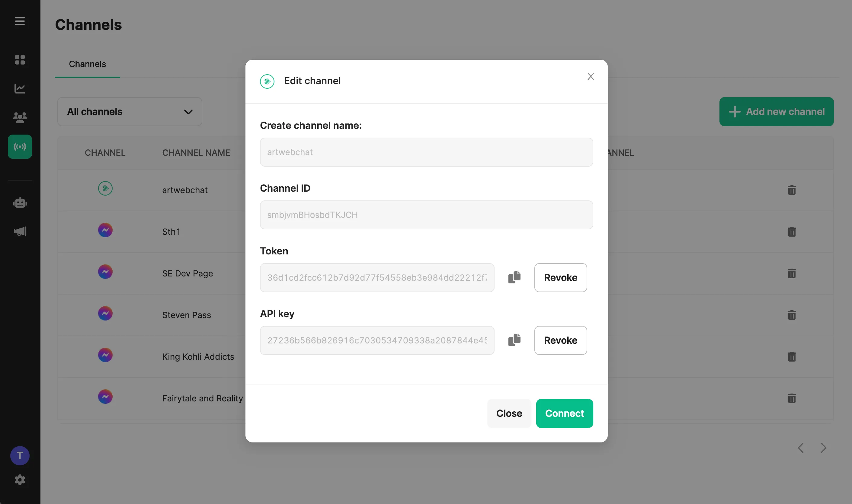Image resolution: width=852 pixels, height=504 pixels.
Task: Switch to the Channels tab
Action: [87, 64]
